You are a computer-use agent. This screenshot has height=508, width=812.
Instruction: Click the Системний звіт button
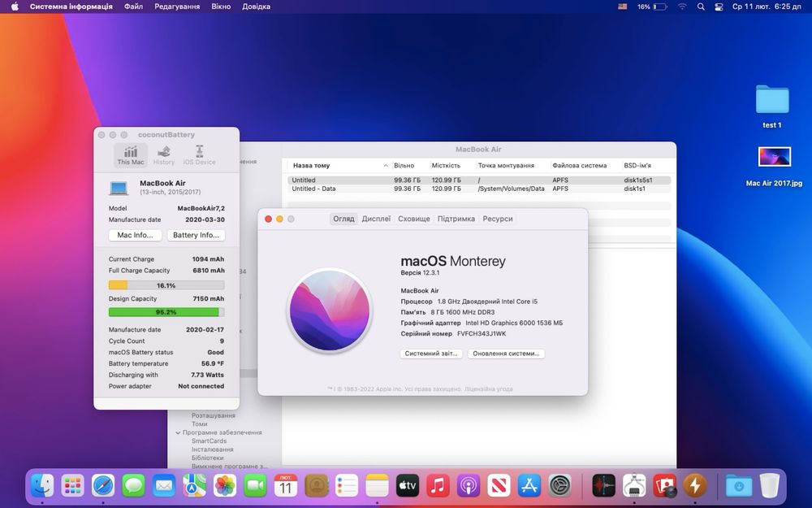(431, 354)
